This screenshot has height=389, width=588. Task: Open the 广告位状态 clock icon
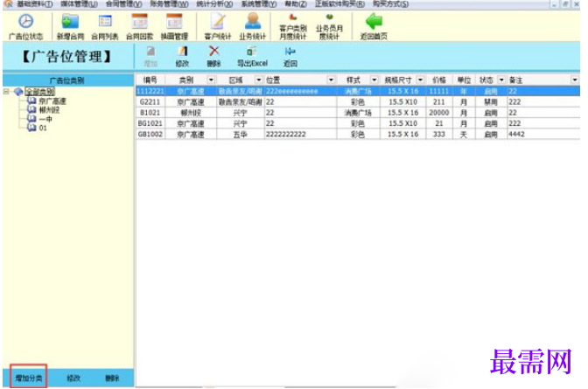coord(26,21)
